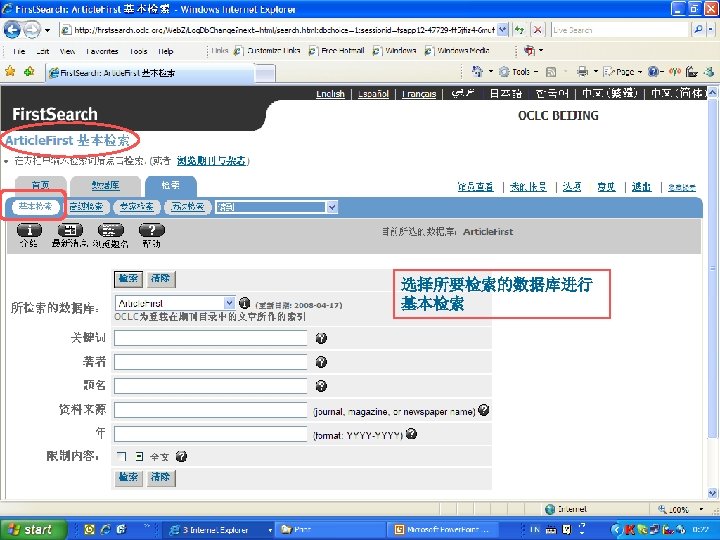Click the Refresh icon beside the address bar
The width and height of the screenshot is (720, 540).
(520, 30)
